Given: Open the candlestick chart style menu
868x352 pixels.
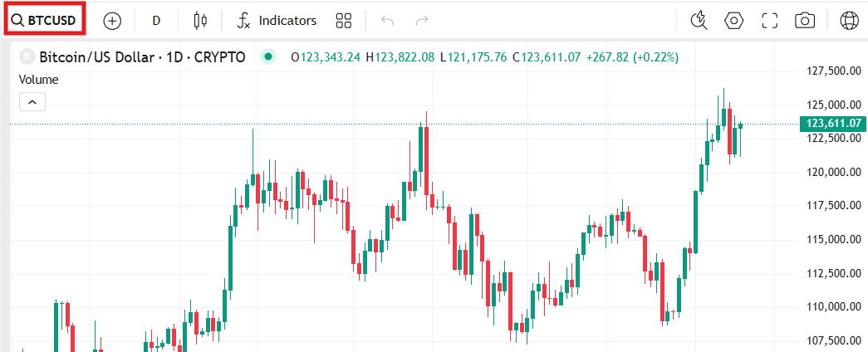Looking at the screenshot, I should [199, 21].
